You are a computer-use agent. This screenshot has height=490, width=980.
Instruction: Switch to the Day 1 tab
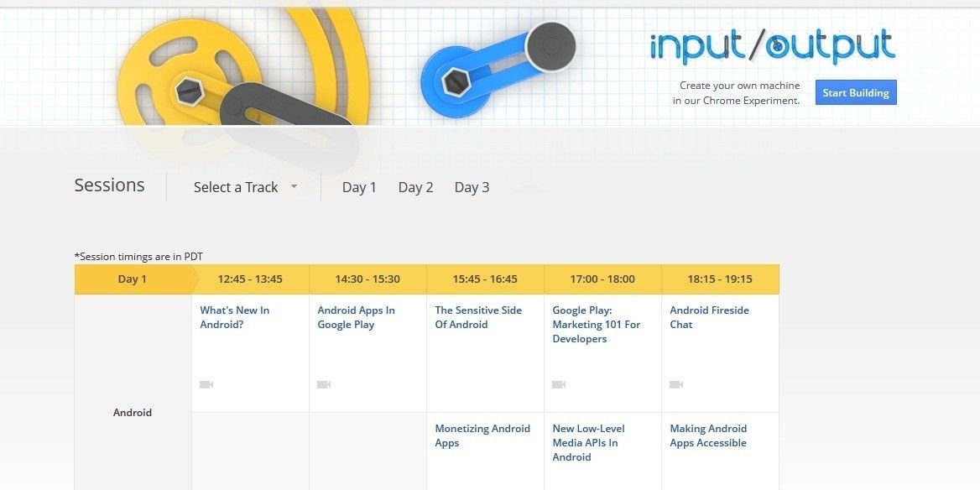[x=359, y=187]
